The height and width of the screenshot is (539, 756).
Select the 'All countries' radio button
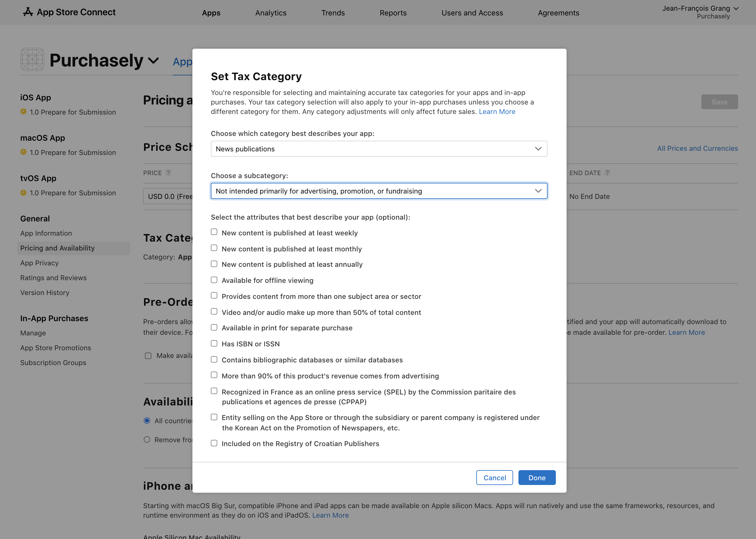[147, 421]
